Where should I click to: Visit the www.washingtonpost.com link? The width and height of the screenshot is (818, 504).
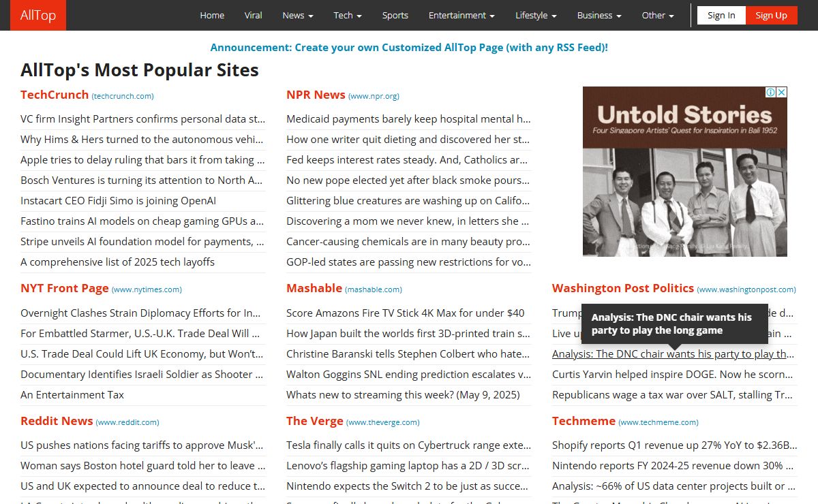tap(746, 289)
